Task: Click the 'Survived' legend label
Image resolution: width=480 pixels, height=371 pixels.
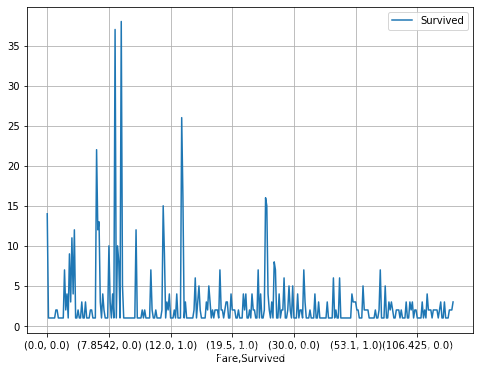Action: tap(442, 20)
